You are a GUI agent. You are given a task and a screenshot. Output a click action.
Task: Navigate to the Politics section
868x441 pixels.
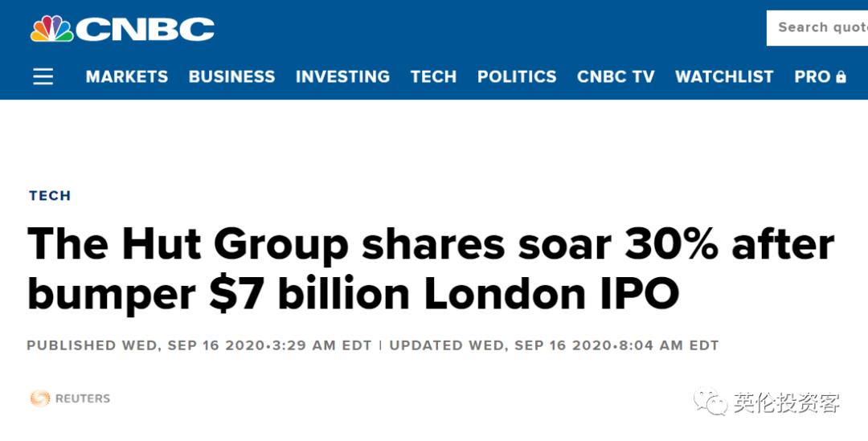point(517,76)
